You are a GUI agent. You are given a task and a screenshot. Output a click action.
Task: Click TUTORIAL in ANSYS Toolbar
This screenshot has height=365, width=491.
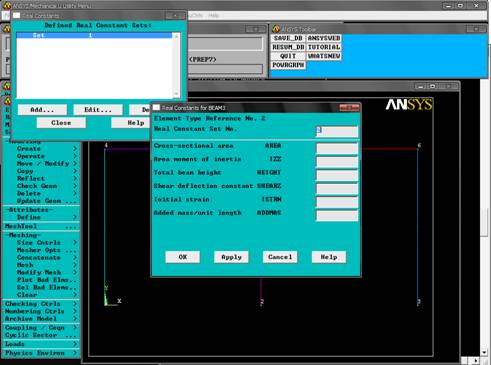click(324, 47)
